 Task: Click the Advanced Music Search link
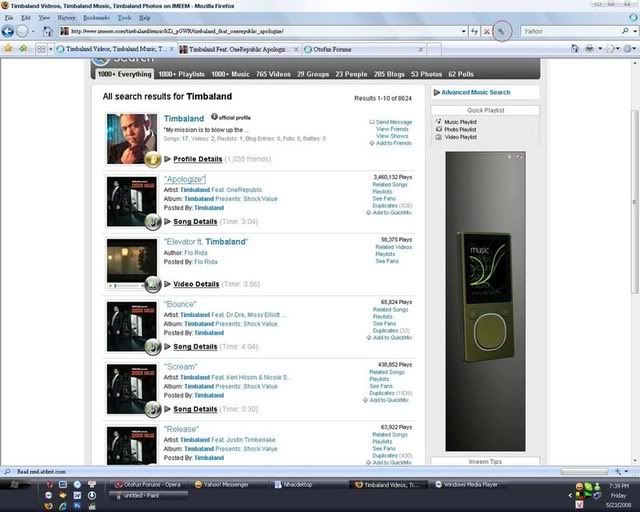point(476,92)
